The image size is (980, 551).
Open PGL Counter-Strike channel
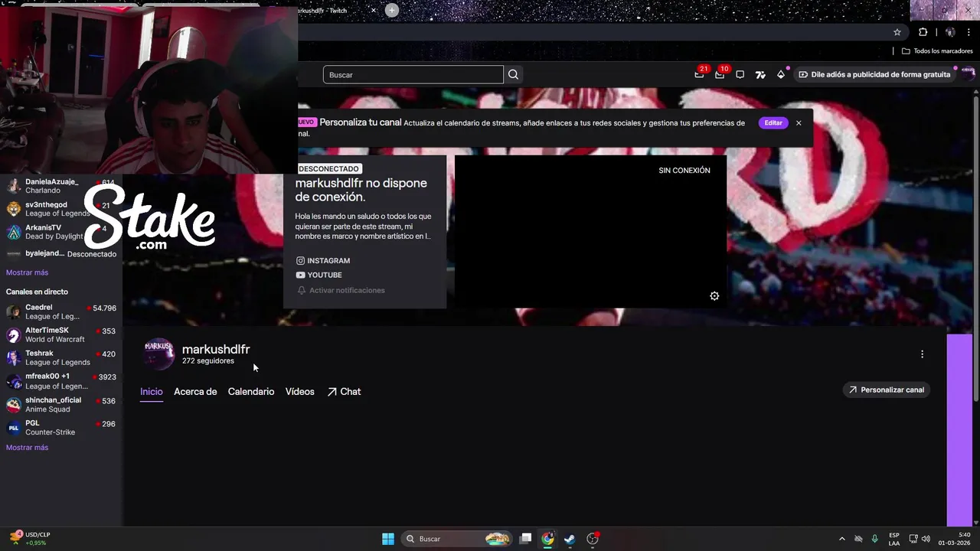(x=61, y=427)
